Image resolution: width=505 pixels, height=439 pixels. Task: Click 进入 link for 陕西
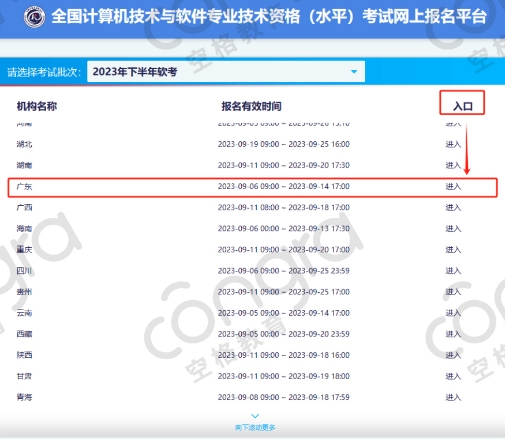point(453,355)
